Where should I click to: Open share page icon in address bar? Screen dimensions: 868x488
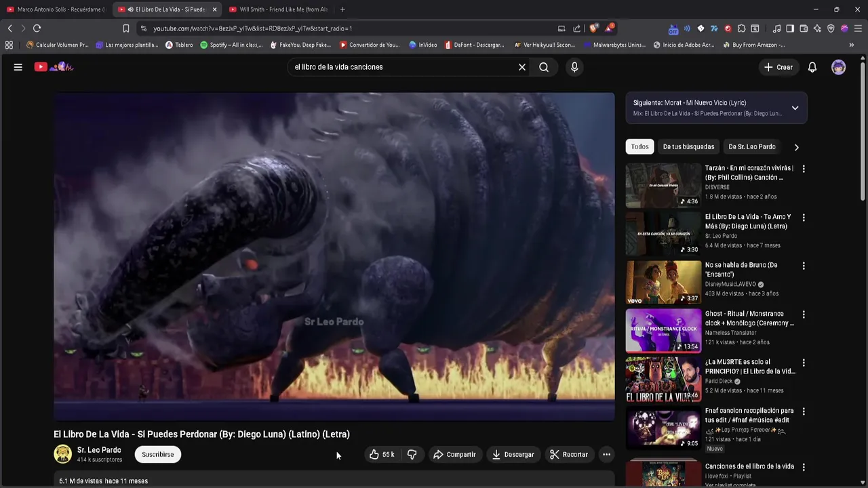(x=577, y=28)
